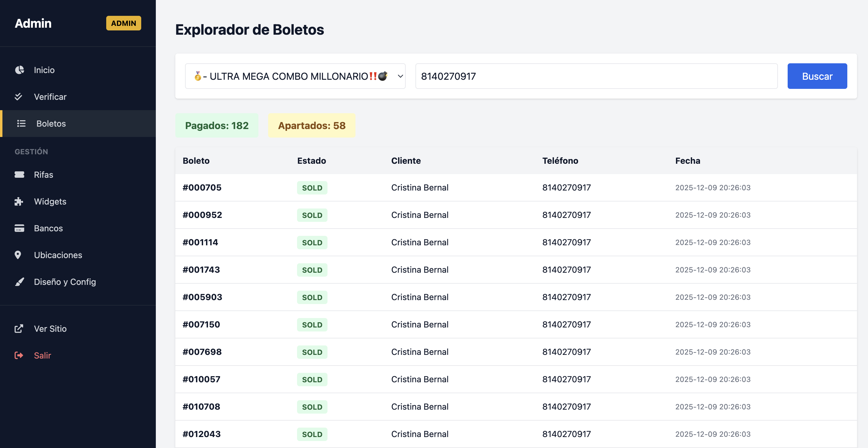The width and height of the screenshot is (868, 448).
Task: Click the Verificar double-check icon
Action: 19,97
